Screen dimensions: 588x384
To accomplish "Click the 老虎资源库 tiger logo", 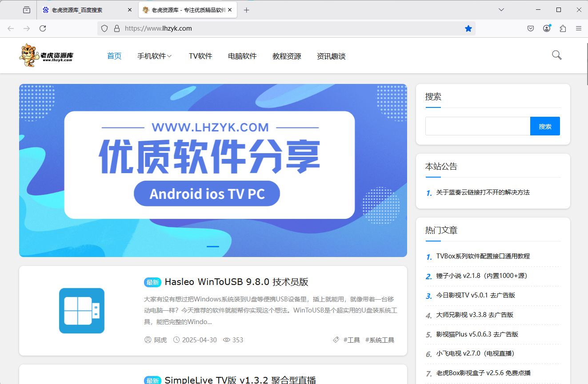I will click(x=46, y=55).
